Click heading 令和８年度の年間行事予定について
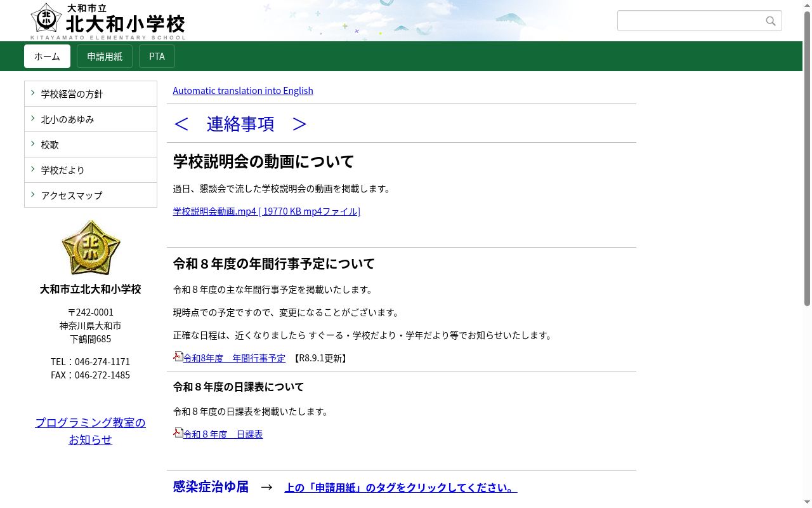This screenshot has width=812, height=508. pos(274,264)
